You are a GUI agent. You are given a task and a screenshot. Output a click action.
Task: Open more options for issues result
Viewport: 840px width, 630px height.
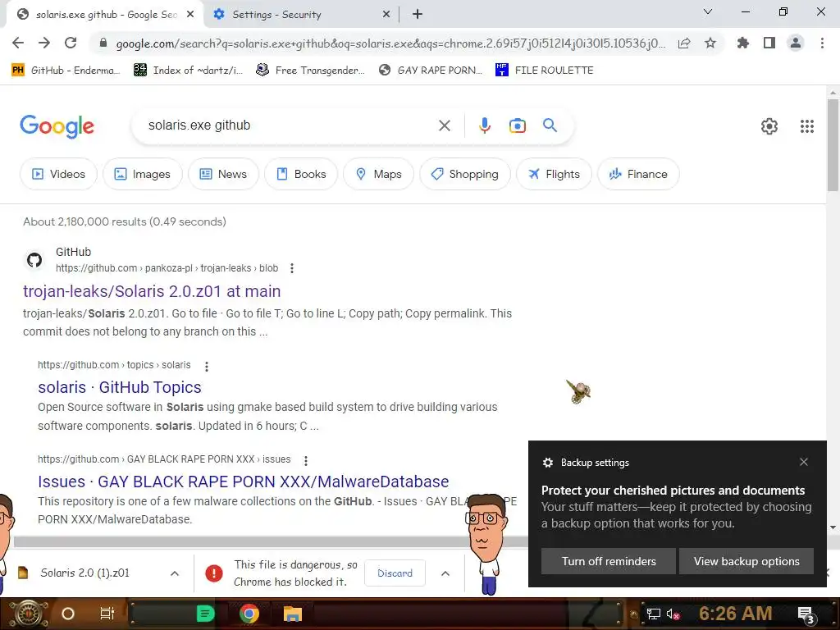coord(305,460)
